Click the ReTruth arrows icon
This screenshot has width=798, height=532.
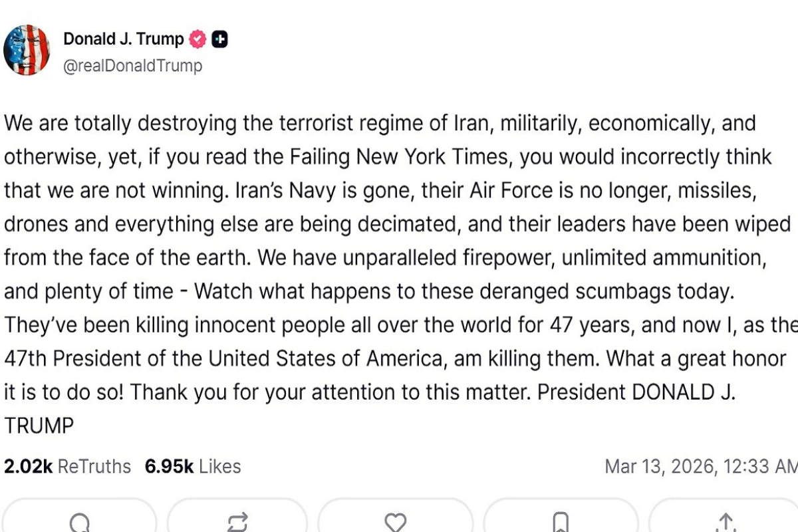tap(237, 522)
